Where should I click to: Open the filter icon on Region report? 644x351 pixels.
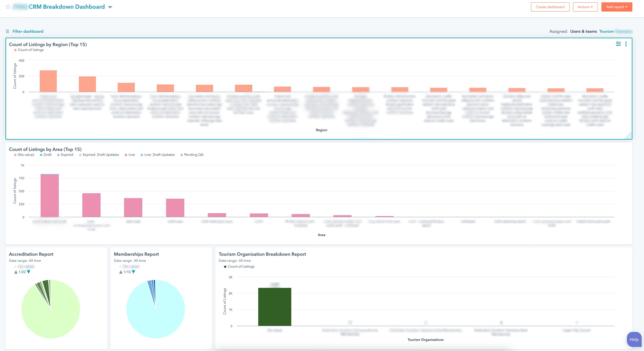[618, 44]
